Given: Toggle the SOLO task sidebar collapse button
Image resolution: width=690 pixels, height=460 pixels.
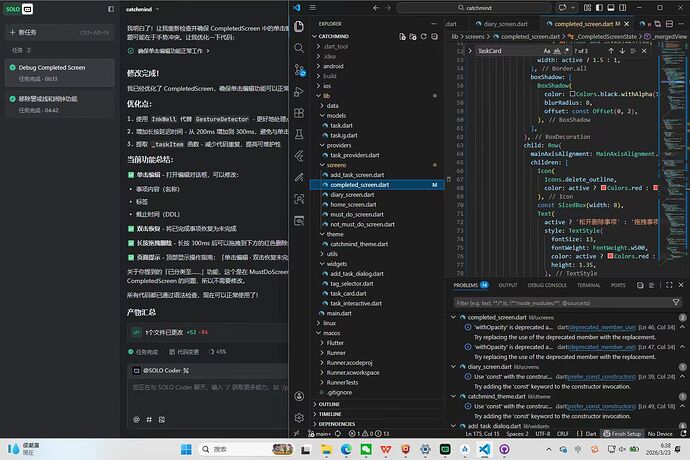Looking at the screenshot, I should [111, 9].
